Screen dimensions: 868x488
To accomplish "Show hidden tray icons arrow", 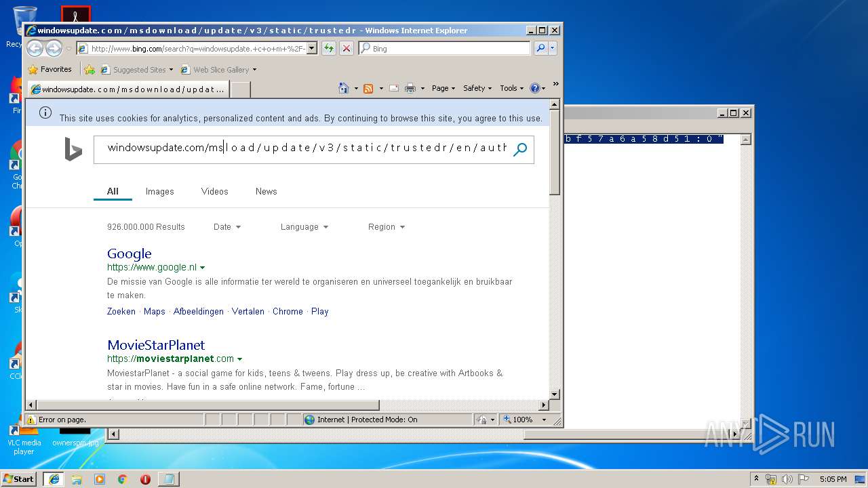I will (x=757, y=479).
